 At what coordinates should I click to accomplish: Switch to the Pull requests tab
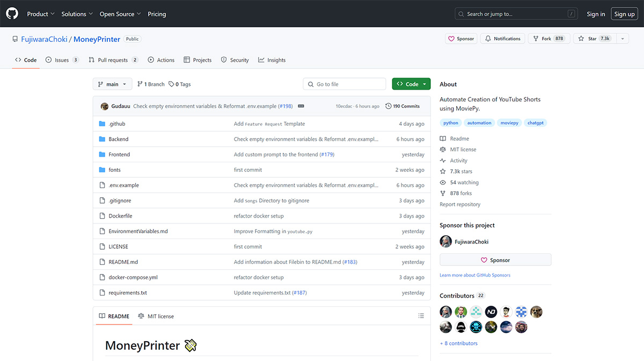(113, 60)
